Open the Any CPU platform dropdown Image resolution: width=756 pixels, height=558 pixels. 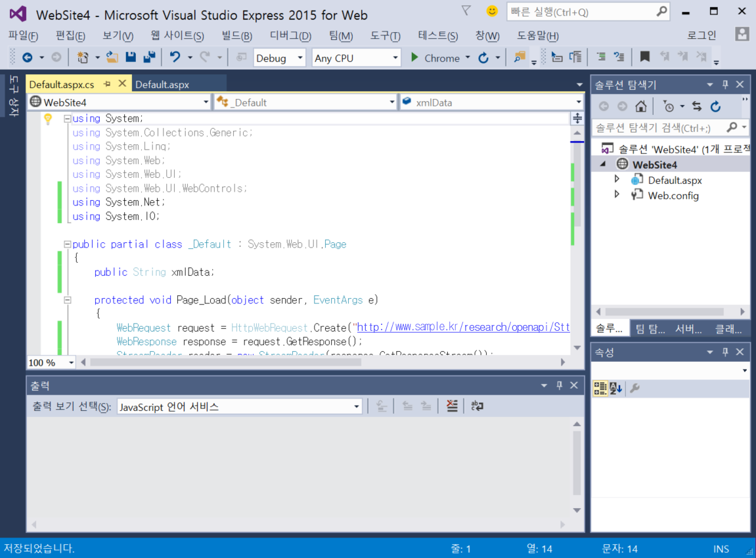pyautogui.click(x=356, y=58)
